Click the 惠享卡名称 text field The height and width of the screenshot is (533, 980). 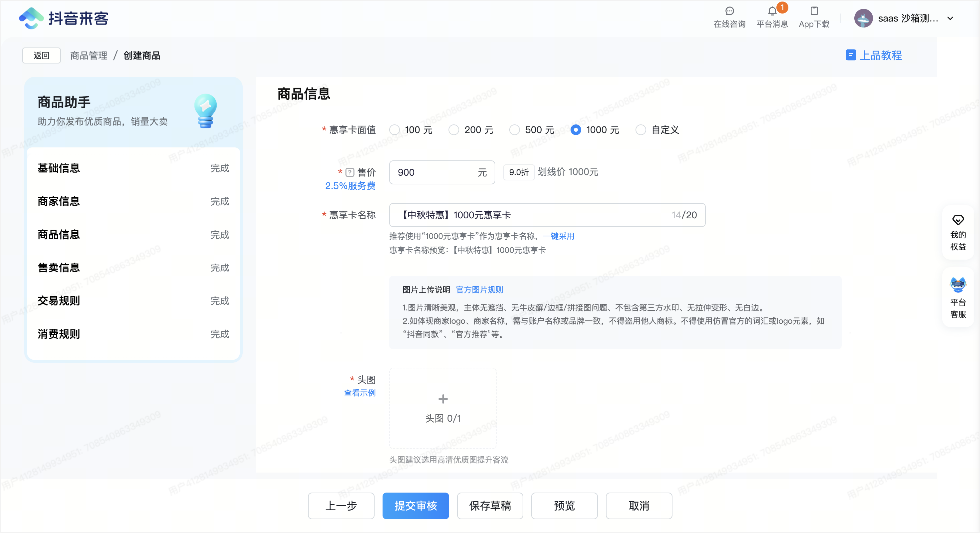click(x=534, y=215)
